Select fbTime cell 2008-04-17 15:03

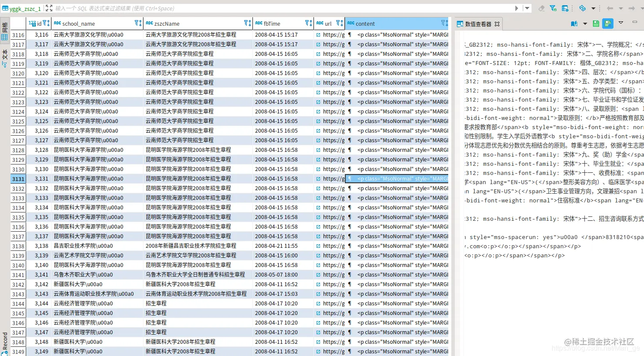coord(283,294)
